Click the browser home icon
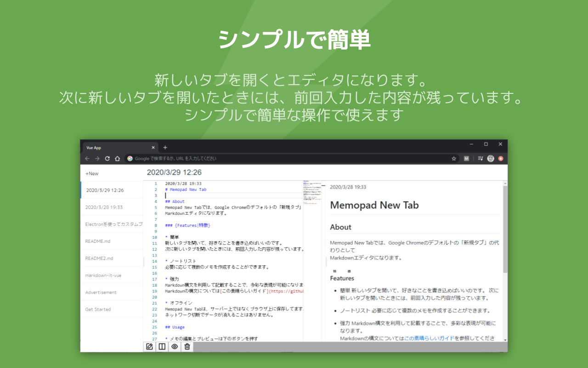The image size is (588, 368). click(x=118, y=158)
